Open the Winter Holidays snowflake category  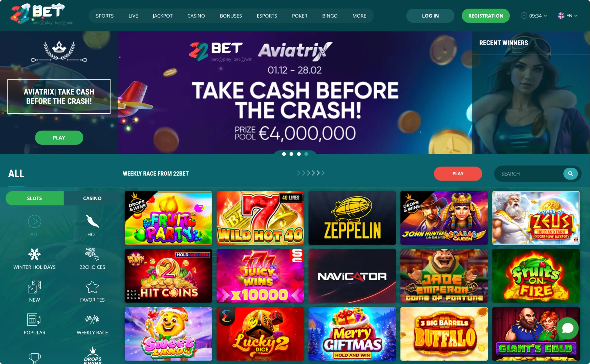pyautogui.click(x=34, y=254)
